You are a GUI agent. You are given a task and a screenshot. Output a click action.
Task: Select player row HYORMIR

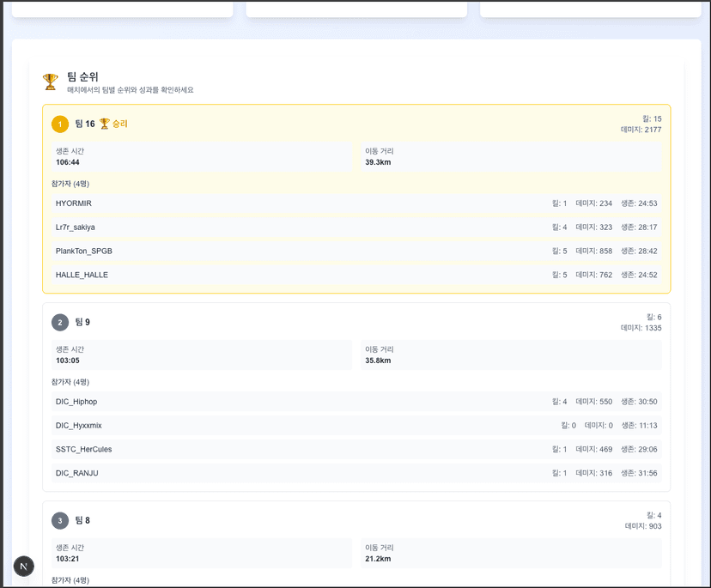[74, 203]
